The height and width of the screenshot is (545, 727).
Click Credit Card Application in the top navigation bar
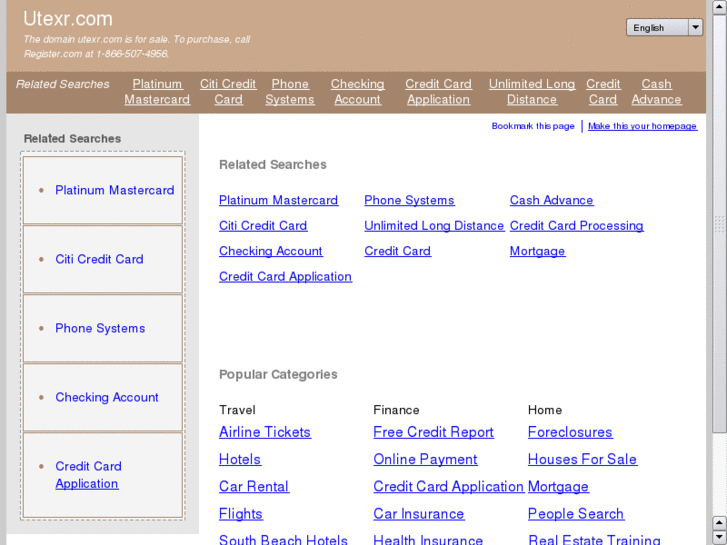[439, 91]
